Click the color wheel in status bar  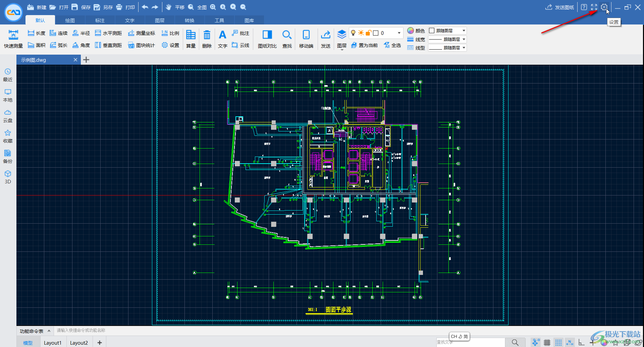pos(604,343)
